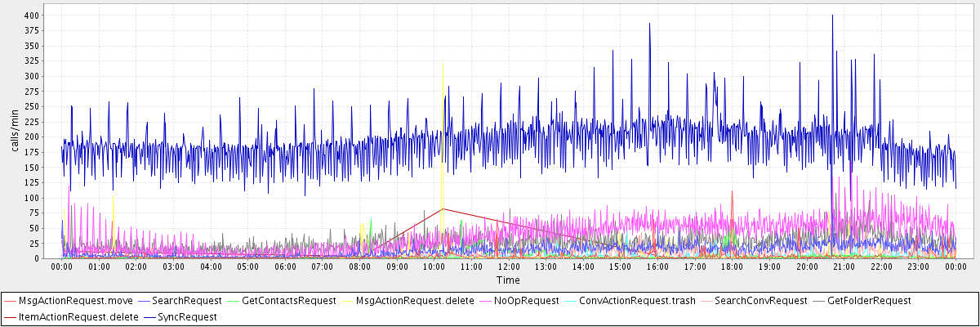Click the 18:00 time axis label
980x327 pixels.
pos(732,267)
